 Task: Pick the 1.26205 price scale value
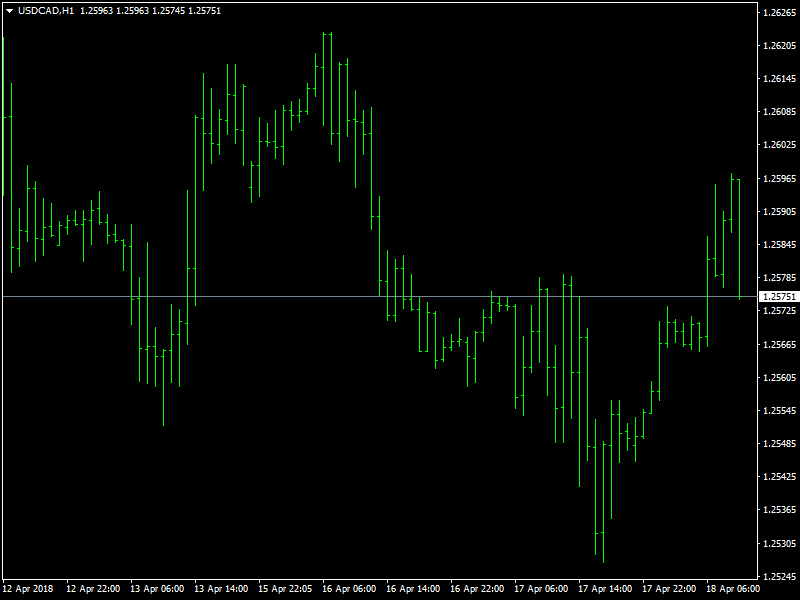click(x=779, y=46)
